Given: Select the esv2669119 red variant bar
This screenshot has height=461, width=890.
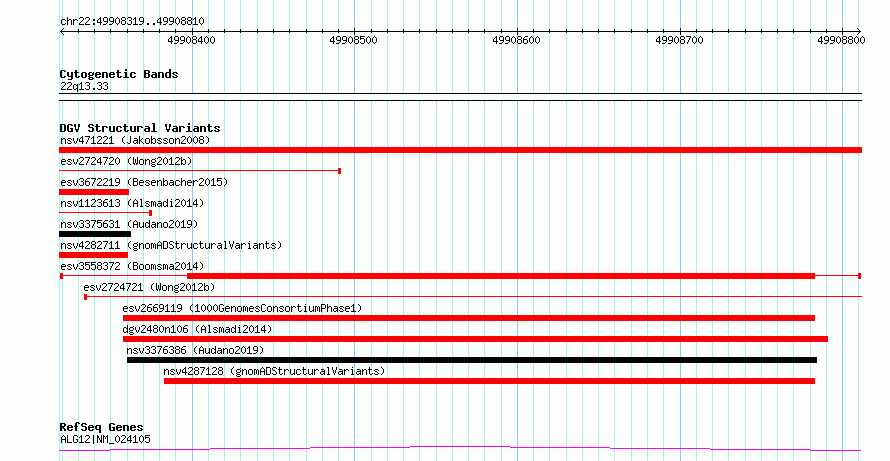Looking at the screenshot, I should [469, 318].
